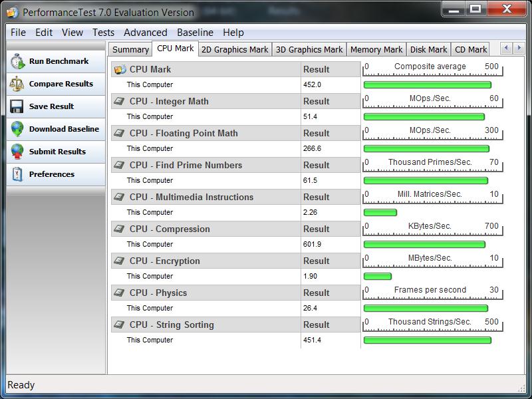Switch to the Memory Mark tab
This screenshot has width=532, height=399.
tap(376, 49)
